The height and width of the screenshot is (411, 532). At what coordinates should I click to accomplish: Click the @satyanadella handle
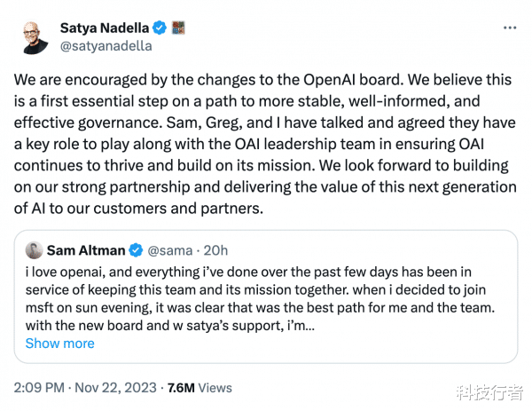(x=106, y=46)
